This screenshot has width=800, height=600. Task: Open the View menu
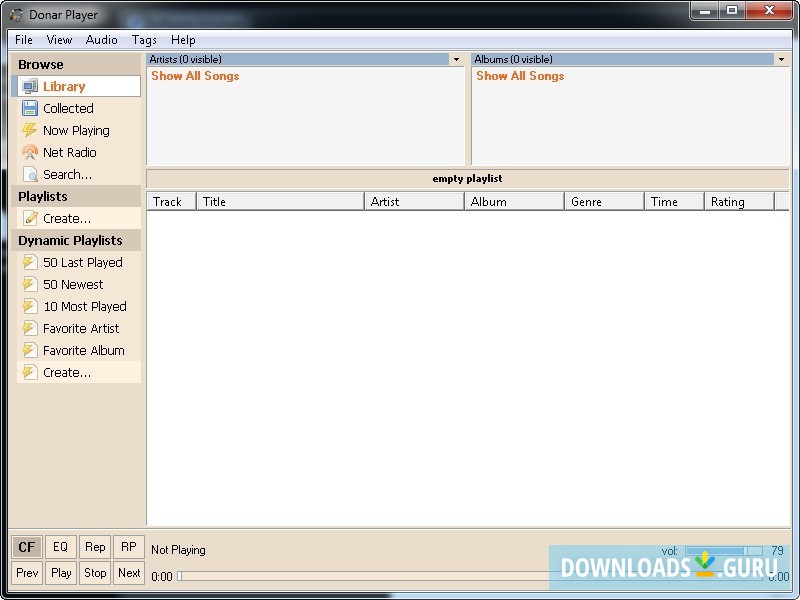(x=59, y=40)
